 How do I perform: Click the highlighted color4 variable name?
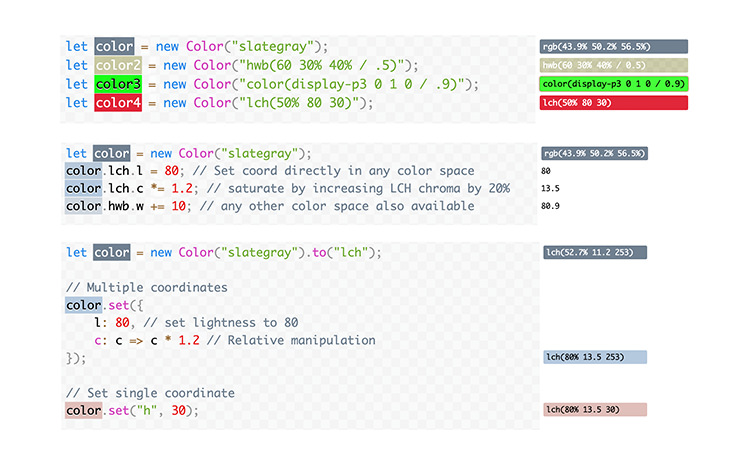(x=118, y=103)
